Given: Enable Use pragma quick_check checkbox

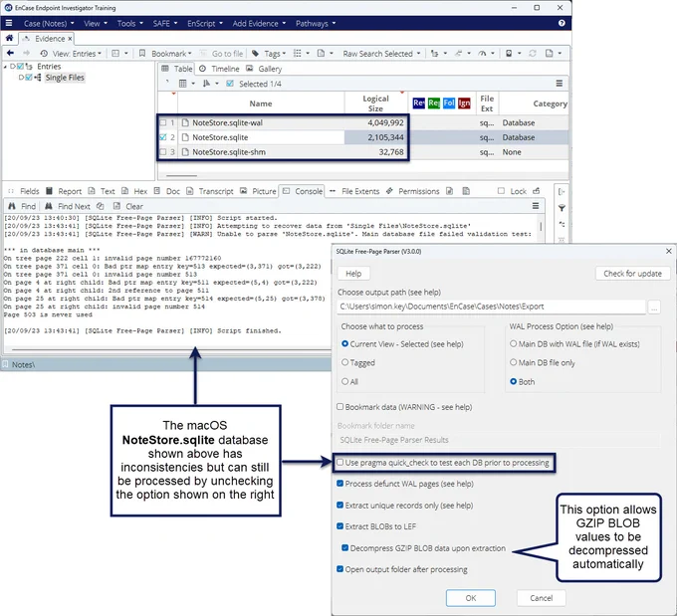Looking at the screenshot, I should click(339, 462).
